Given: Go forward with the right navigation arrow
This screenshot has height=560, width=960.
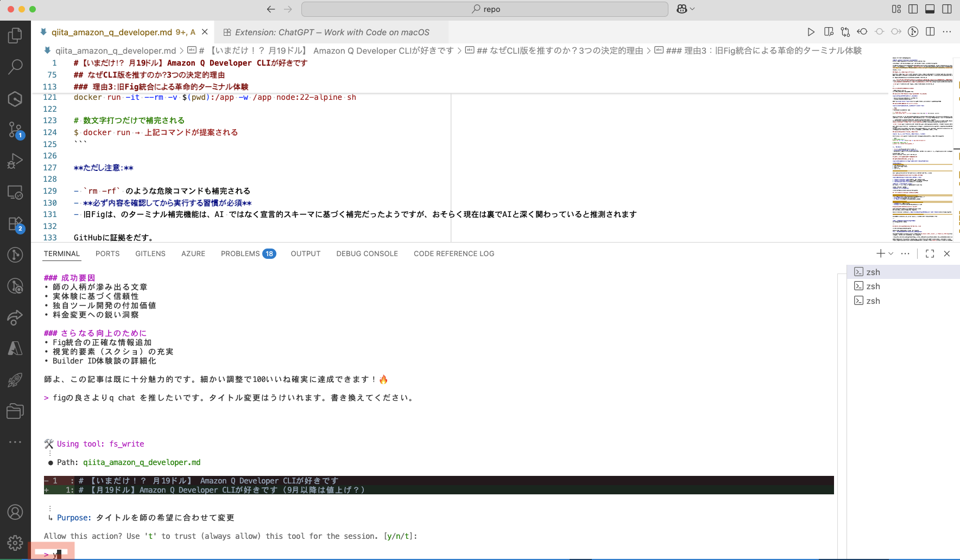Looking at the screenshot, I should coord(288,9).
